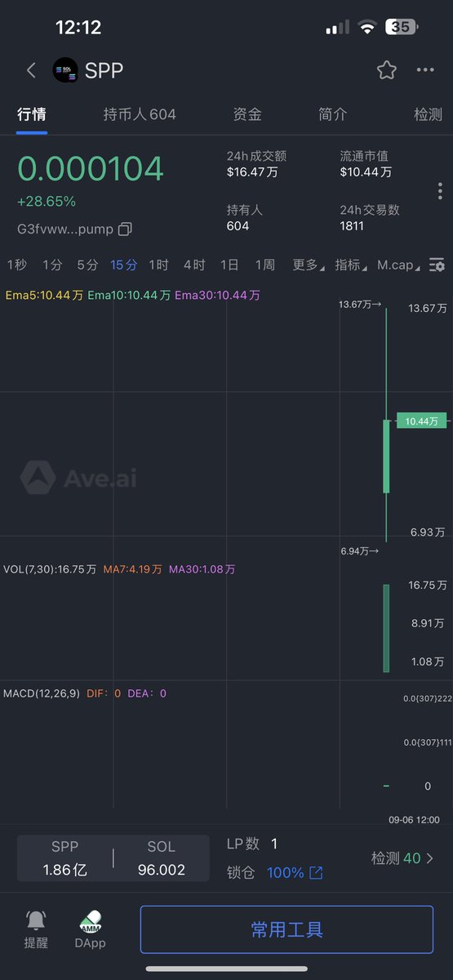The width and height of the screenshot is (453, 980).
Task: Switch to the 资金 tab
Action: pos(247,114)
